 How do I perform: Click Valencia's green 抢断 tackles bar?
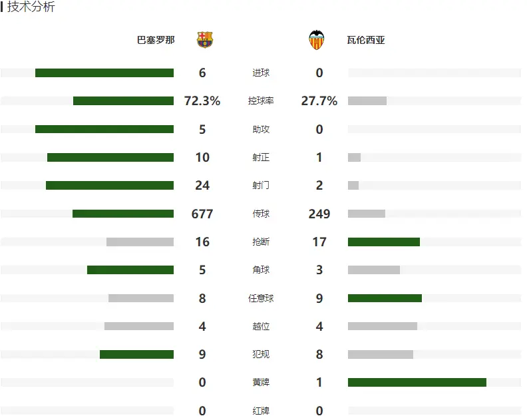click(384, 242)
